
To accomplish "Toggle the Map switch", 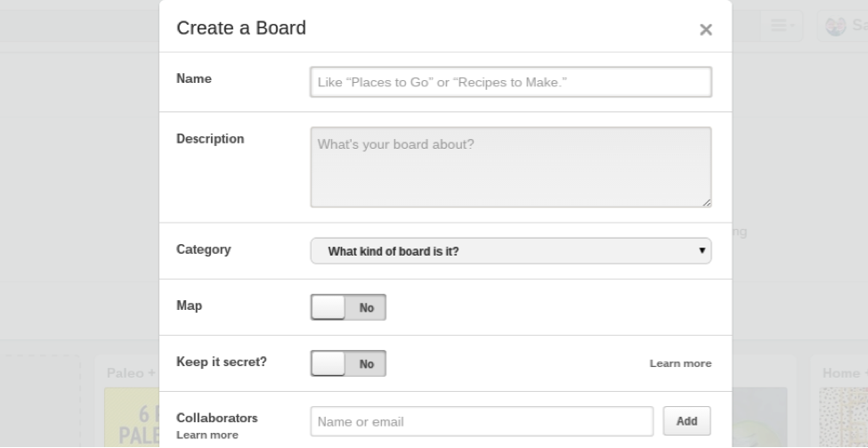I will tap(347, 306).
